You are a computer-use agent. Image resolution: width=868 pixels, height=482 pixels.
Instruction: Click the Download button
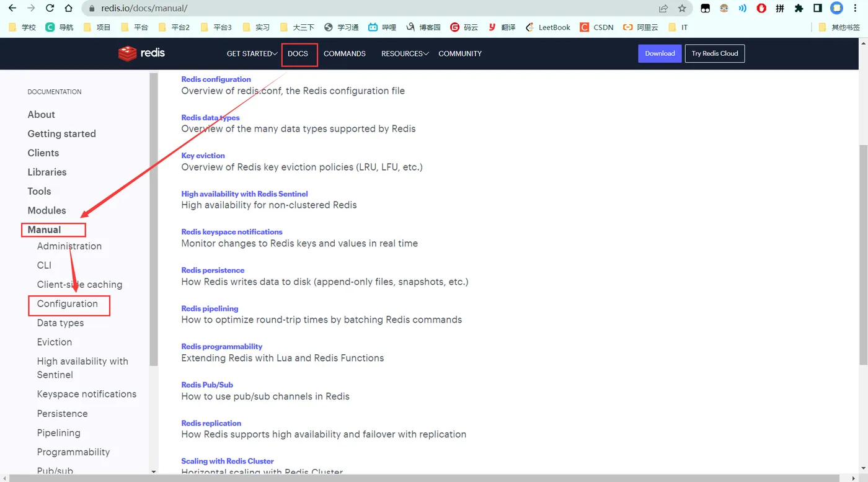pyautogui.click(x=660, y=53)
